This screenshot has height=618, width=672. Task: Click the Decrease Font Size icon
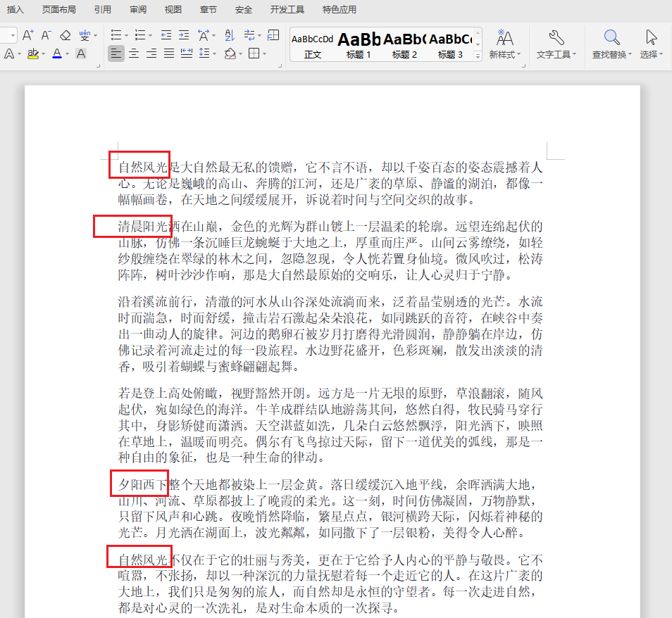[x=46, y=34]
